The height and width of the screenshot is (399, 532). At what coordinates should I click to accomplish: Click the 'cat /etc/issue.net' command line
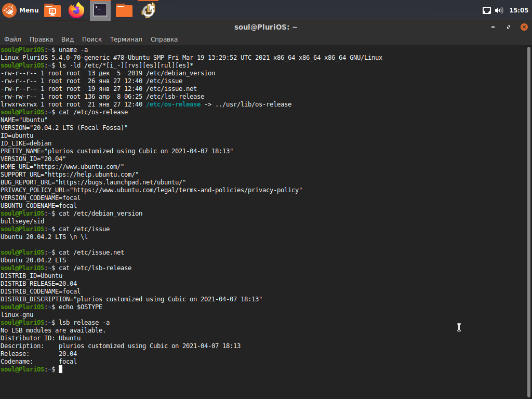[x=62, y=253]
